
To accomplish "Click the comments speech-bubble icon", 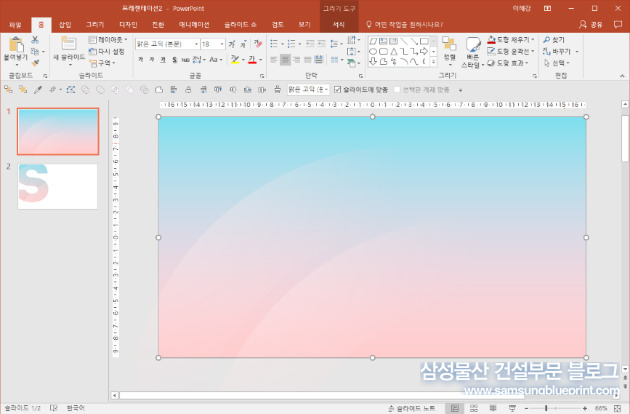I will click(x=618, y=25).
